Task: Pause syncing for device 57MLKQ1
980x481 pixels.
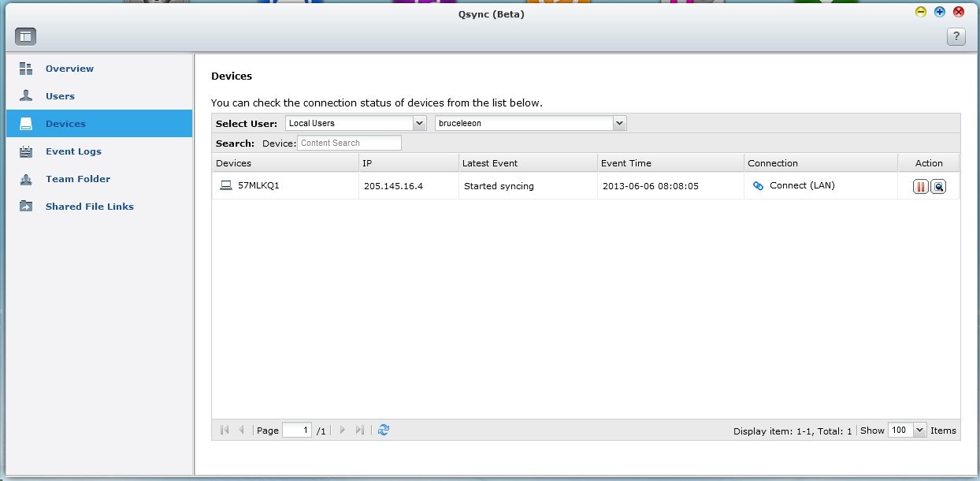Action: 921,187
